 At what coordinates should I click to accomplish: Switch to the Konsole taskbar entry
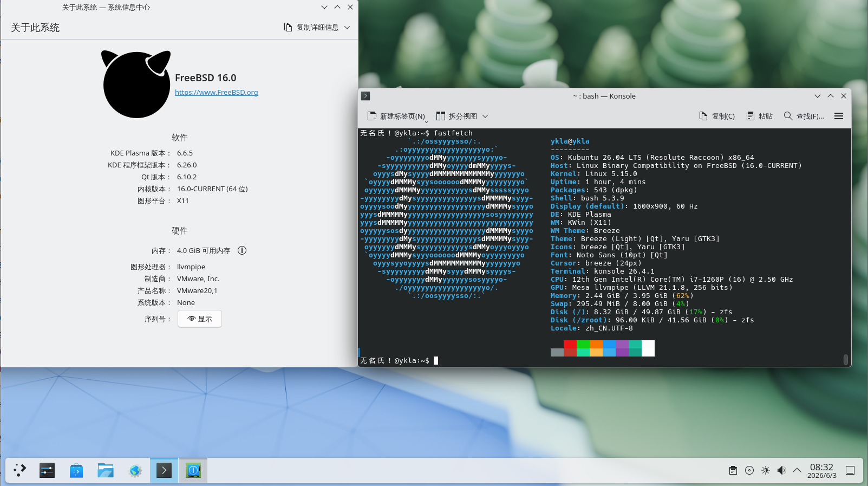pyautogui.click(x=164, y=470)
